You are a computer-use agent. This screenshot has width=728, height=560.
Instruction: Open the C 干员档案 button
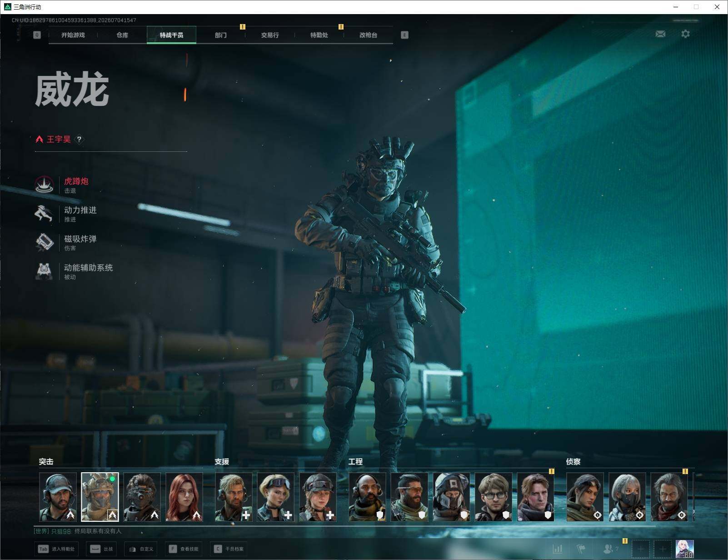229,549
